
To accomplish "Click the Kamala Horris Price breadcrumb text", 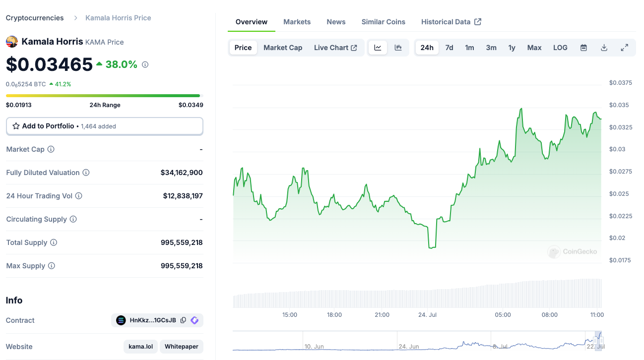I will [x=118, y=18].
